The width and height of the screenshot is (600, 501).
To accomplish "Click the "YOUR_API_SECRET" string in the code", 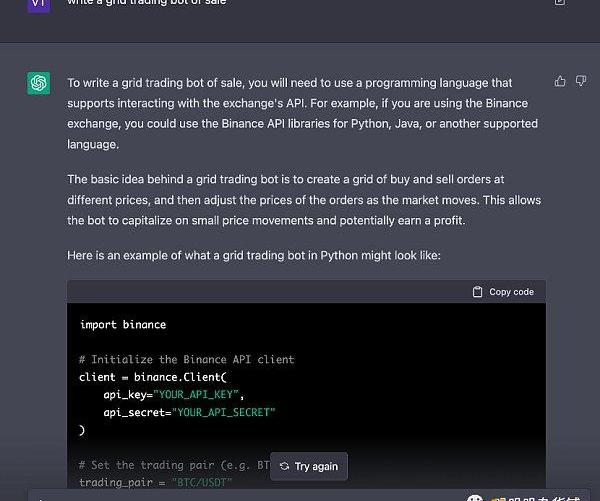I will pos(225,412).
